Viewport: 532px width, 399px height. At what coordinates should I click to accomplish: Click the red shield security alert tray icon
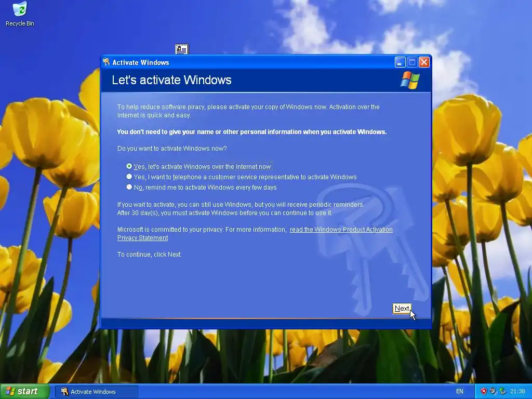[484, 391]
